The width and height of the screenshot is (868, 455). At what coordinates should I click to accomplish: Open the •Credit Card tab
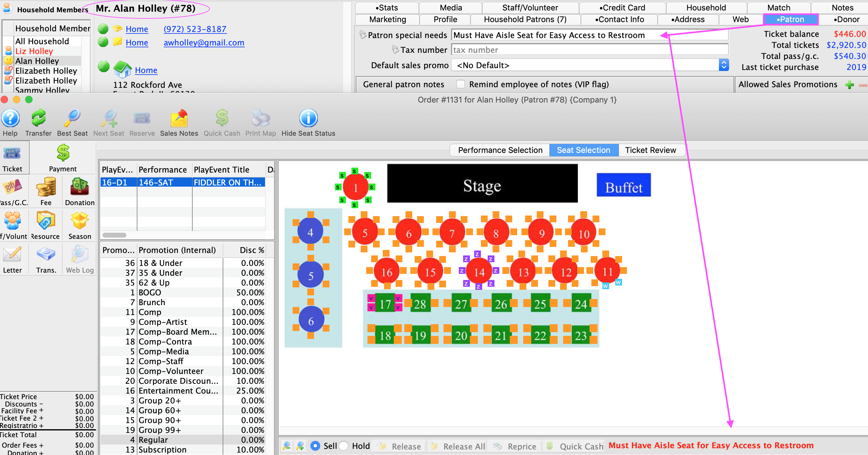[x=622, y=8]
